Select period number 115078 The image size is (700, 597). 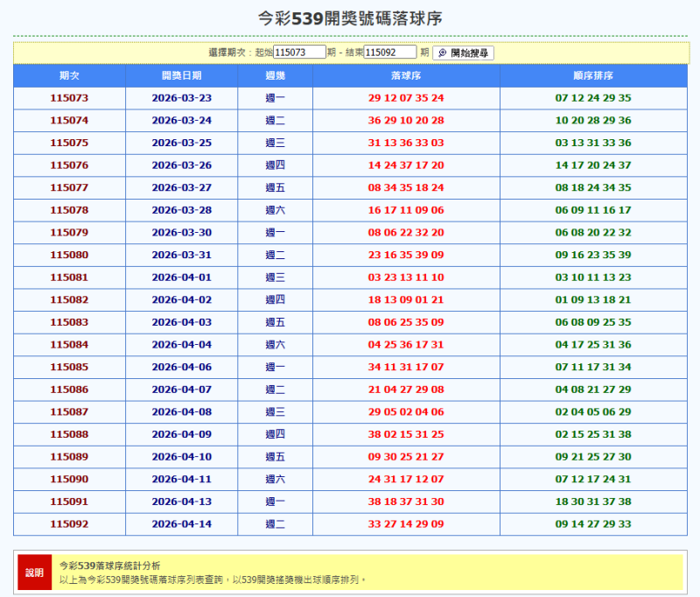click(x=69, y=210)
